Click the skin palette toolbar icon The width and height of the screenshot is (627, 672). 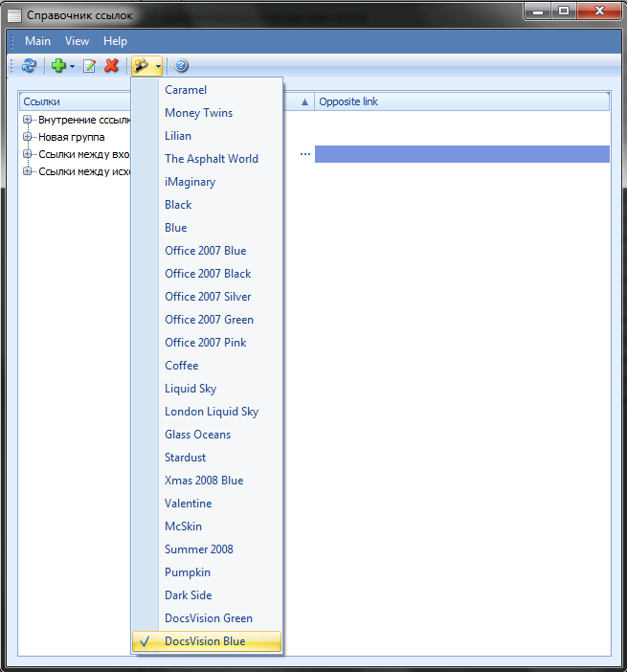(x=142, y=65)
